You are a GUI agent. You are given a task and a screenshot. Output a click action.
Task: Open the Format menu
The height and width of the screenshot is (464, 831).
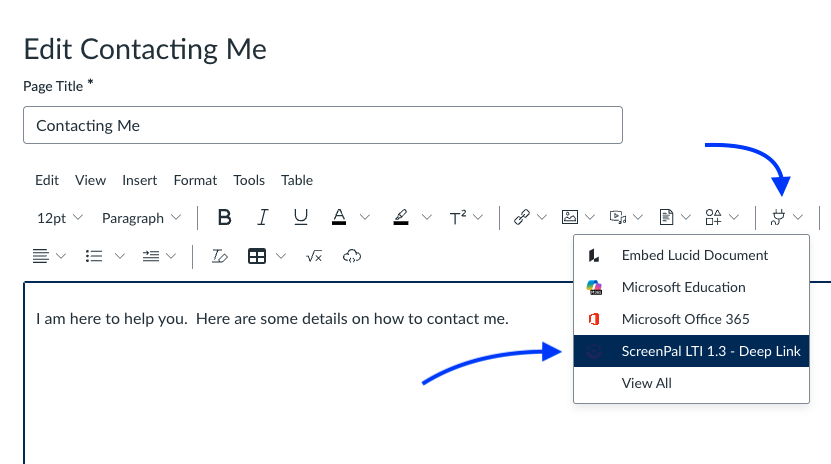195,181
